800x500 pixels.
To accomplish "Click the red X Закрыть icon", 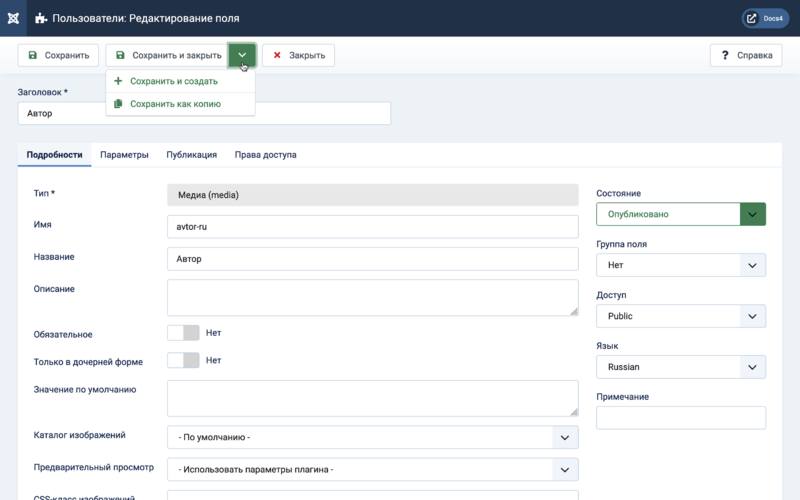I will [x=277, y=55].
